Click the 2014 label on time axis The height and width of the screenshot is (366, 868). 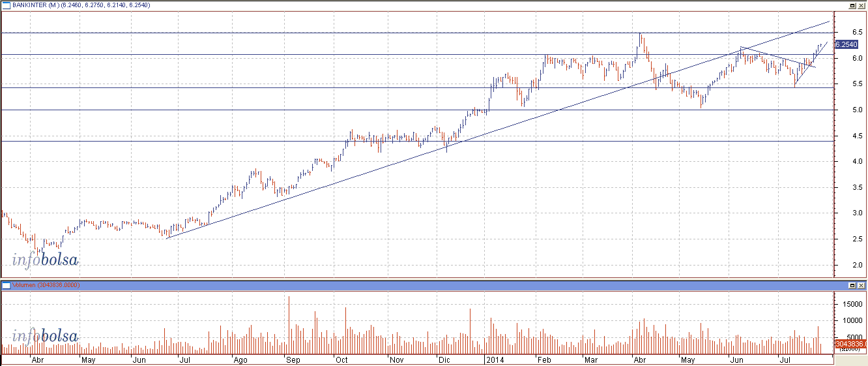pos(493,359)
